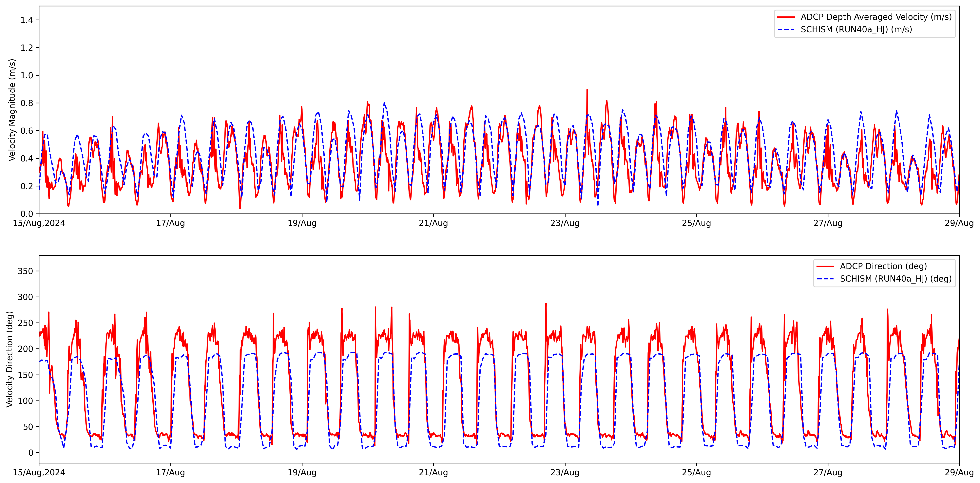Click the '29/Aug' tick label on the bottom plot

coord(959,473)
